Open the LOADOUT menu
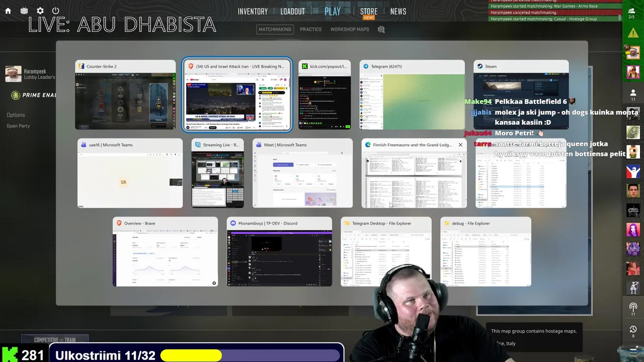Image resolution: width=644 pixels, height=362 pixels. pos(293,12)
